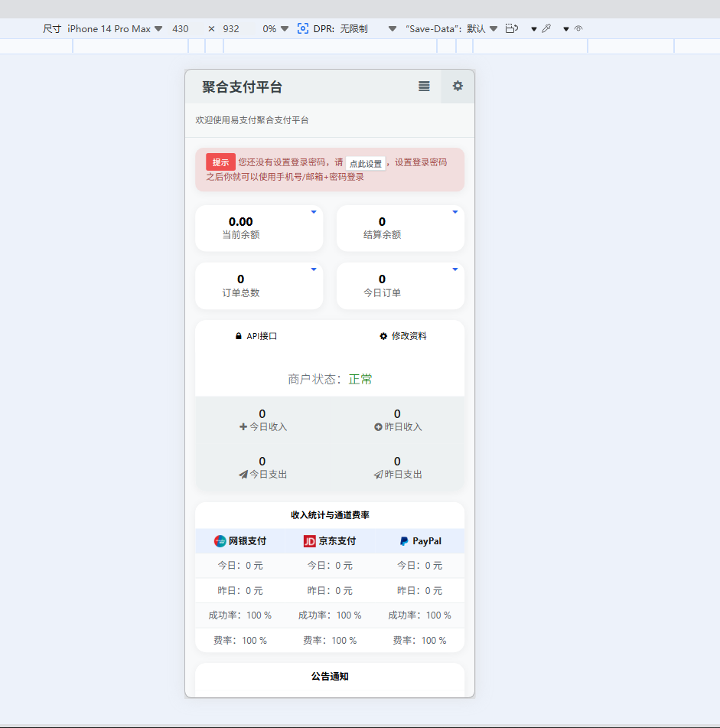Click the red 提示 badge
720x728 pixels.
[x=221, y=162]
